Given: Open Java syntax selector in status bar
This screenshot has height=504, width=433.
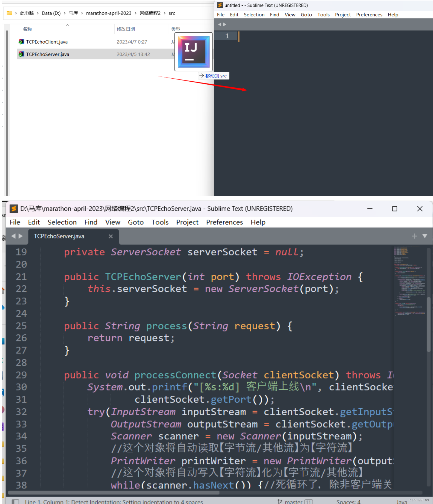Looking at the screenshot, I should pyautogui.click(x=401, y=502).
